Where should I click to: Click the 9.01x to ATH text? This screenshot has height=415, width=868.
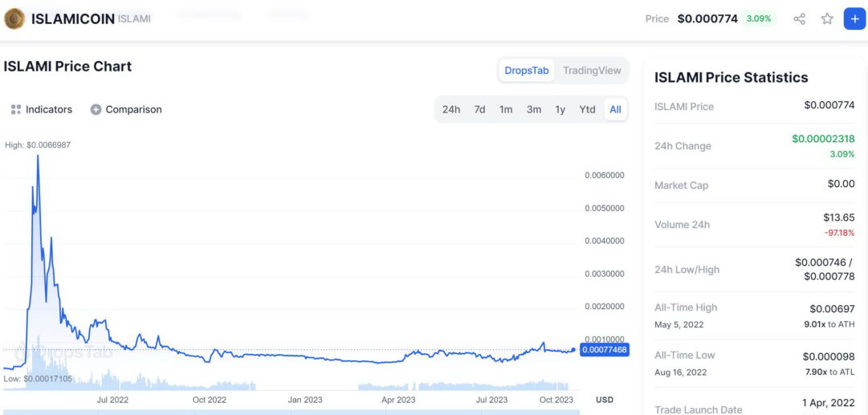[x=829, y=324]
